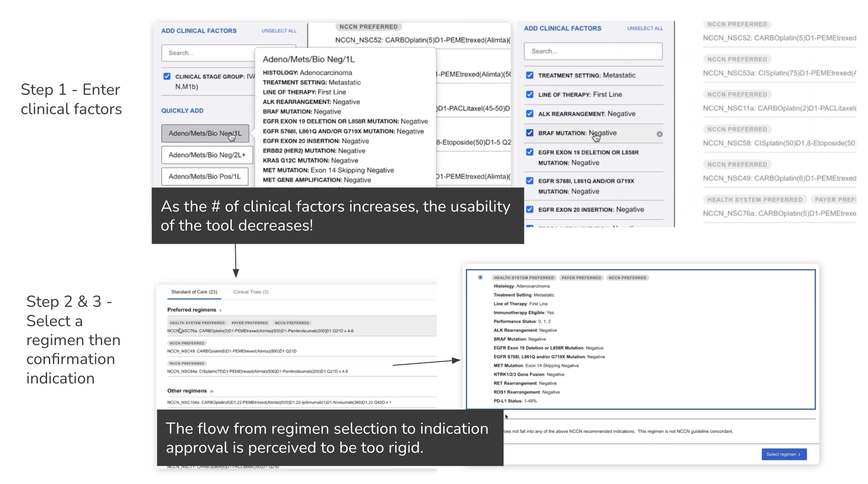The height and width of the screenshot is (484, 868).
Task: Click the left clinical factors search field
Action: 207,53
